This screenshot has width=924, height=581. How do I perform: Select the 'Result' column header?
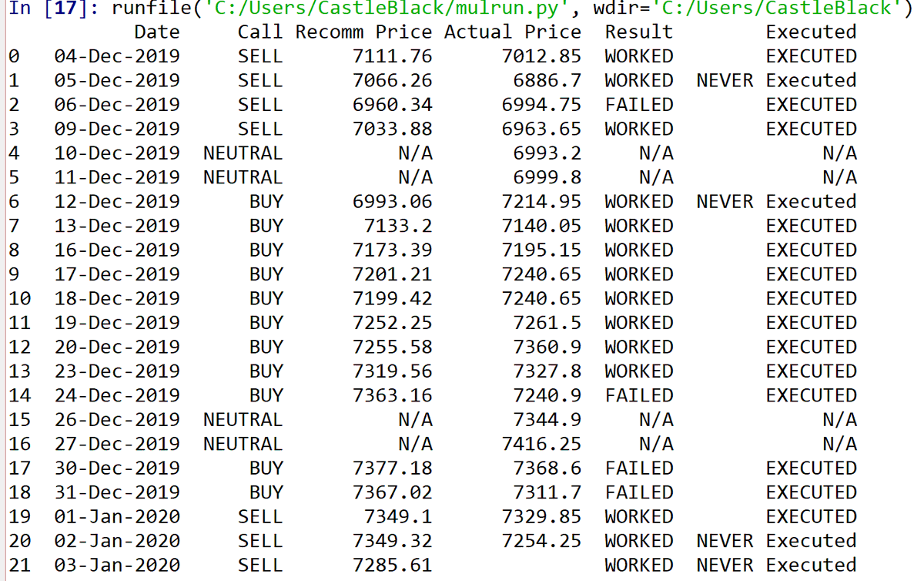(x=639, y=32)
